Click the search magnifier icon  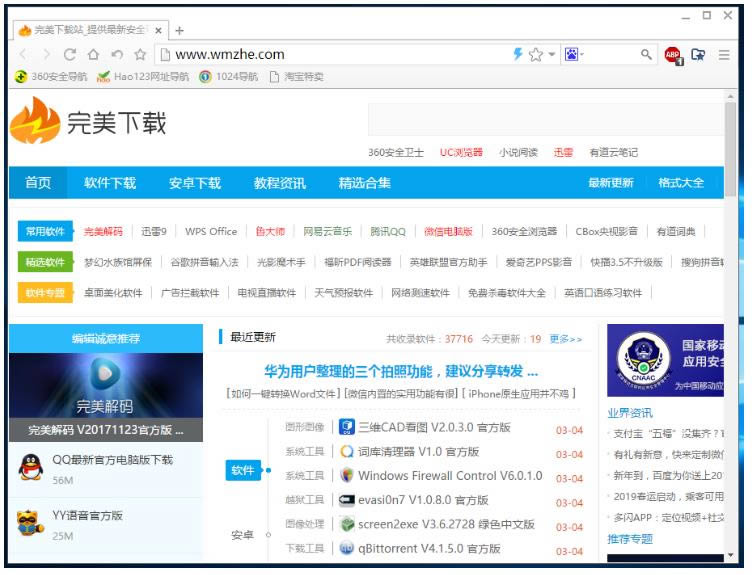(646, 54)
